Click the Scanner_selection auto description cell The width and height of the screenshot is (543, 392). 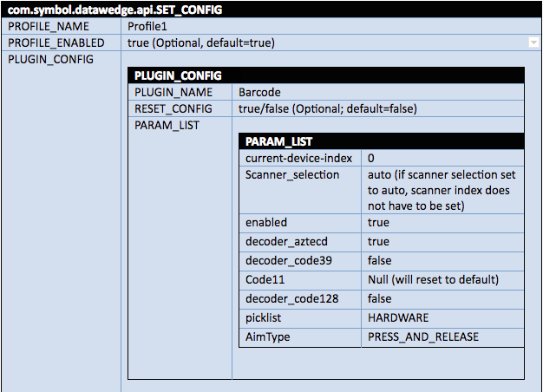point(442,190)
